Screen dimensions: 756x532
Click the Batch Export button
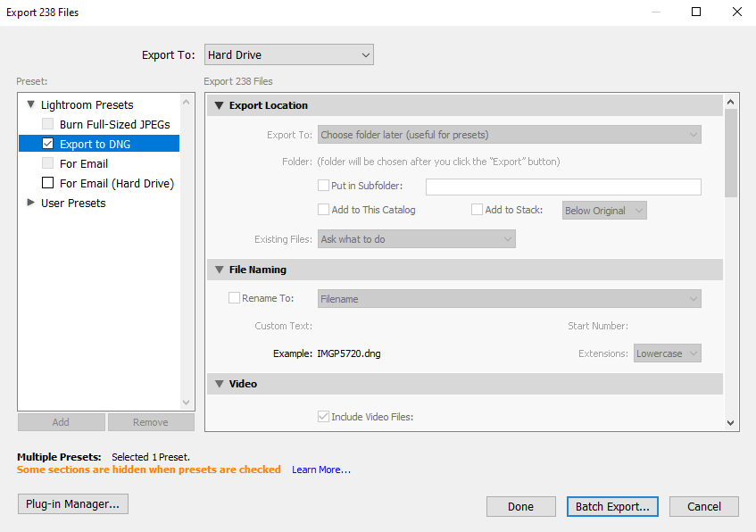coord(612,506)
